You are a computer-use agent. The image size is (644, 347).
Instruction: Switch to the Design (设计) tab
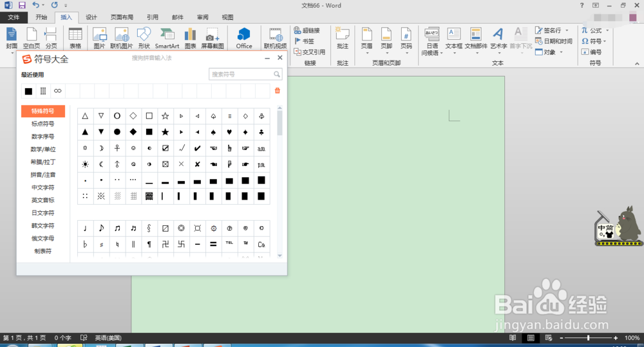[91, 17]
